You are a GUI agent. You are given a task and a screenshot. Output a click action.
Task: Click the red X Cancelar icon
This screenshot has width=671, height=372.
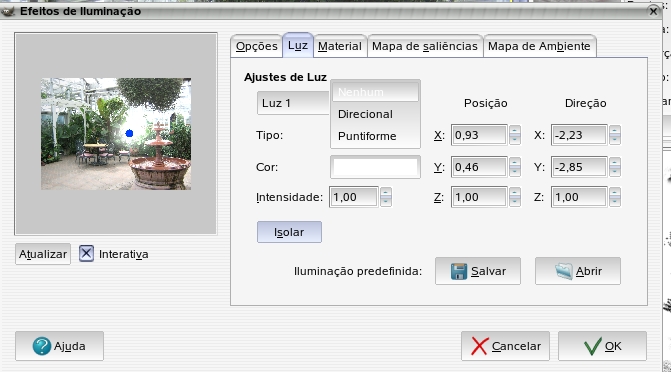click(x=479, y=346)
